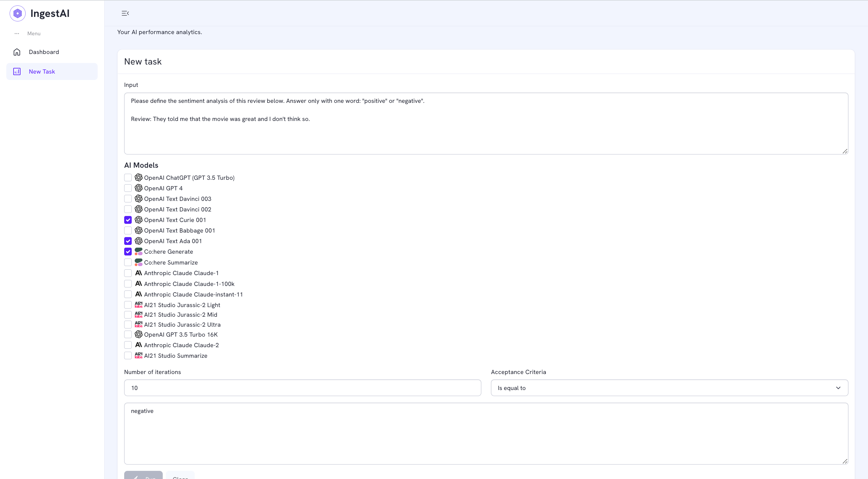Check the Anthropic Claude Claude-2 checkbox
This screenshot has width=868, height=479.
(128, 345)
